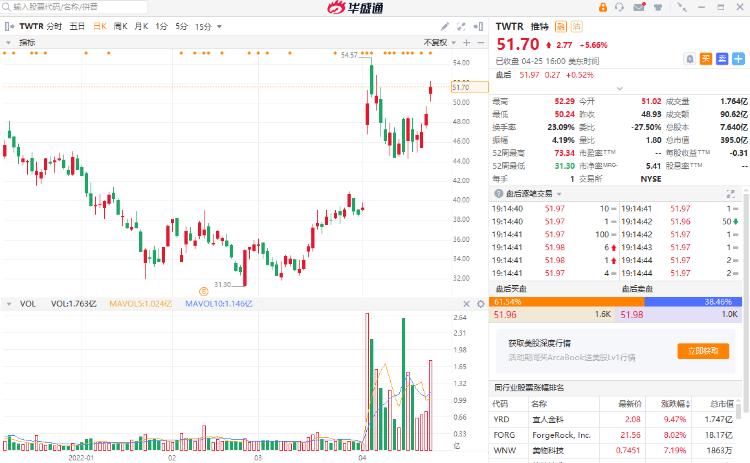Click MAVOL5 volume average label
This screenshot has height=463, width=750.
[141, 304]
